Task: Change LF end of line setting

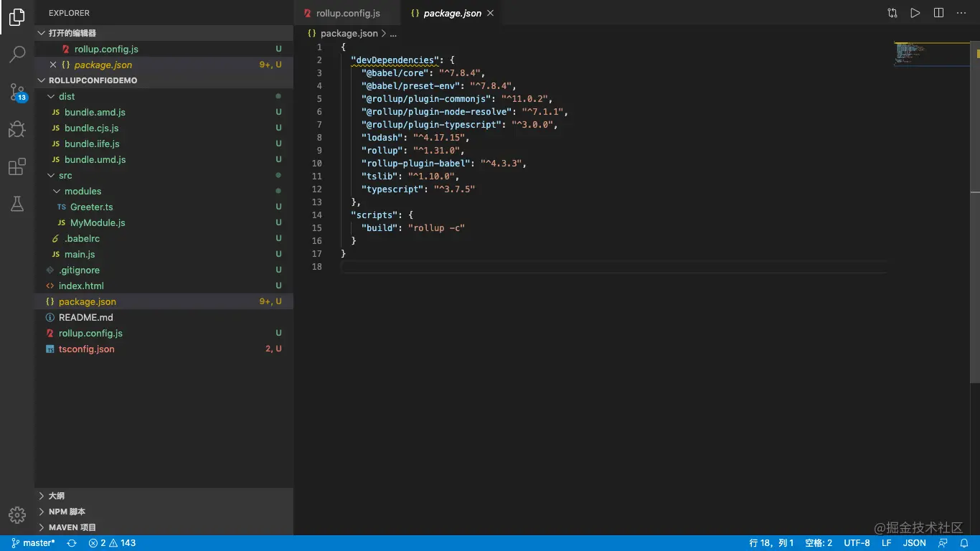Action: point(887,543)
